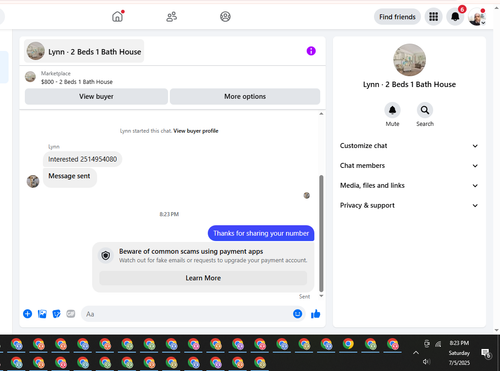
Task: Expand Customize chat section
Action: pyautogui.click(x=409, y=146)
